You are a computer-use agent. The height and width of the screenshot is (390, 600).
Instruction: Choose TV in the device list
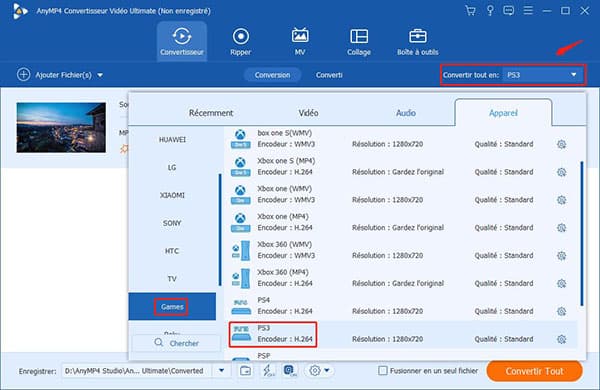[x=172, y=279]
